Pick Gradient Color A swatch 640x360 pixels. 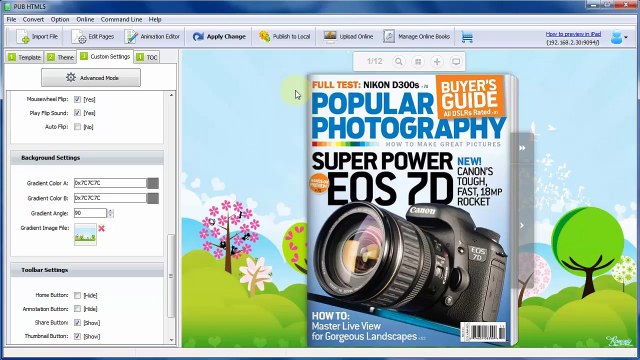(153, 183)
